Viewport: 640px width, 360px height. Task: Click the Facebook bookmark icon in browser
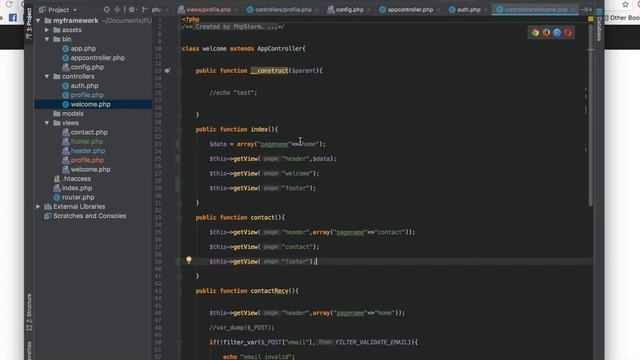13,18
